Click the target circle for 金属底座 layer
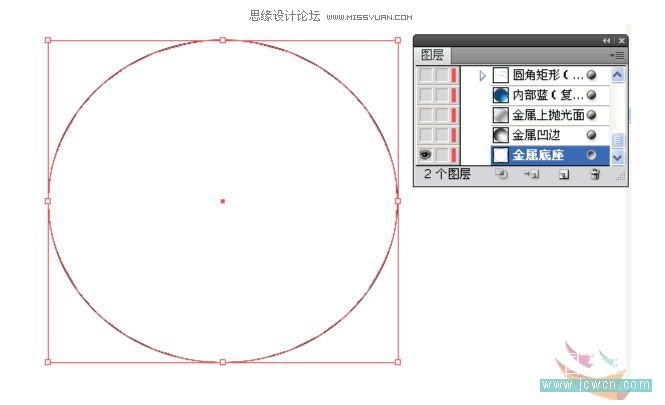Screen dimensions: 665x405 [591, 155]
